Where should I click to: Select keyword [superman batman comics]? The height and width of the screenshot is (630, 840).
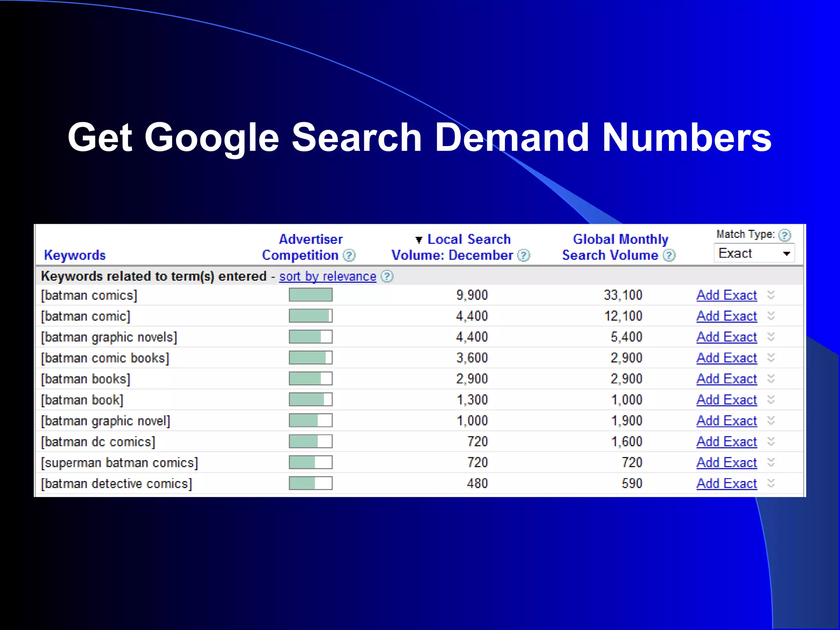coord(119,463)
